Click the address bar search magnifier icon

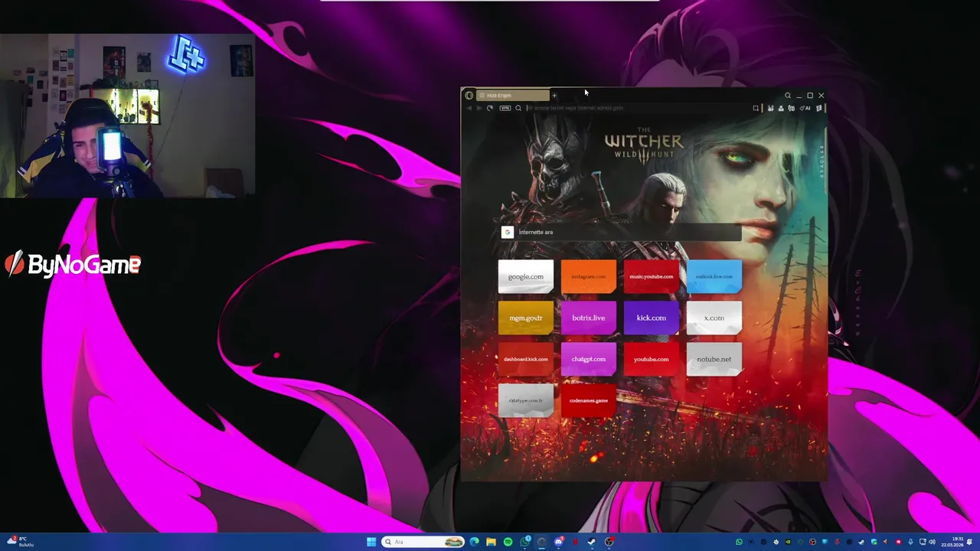click(518, 108)
